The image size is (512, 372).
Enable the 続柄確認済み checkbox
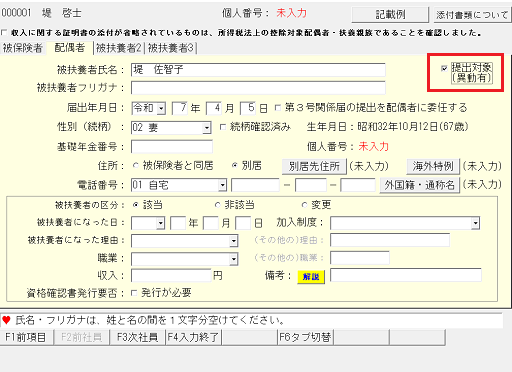223,127
